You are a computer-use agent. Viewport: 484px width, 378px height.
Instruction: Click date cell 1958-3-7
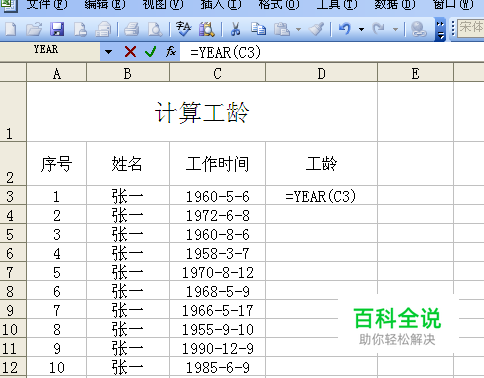(x=217, y=253)
